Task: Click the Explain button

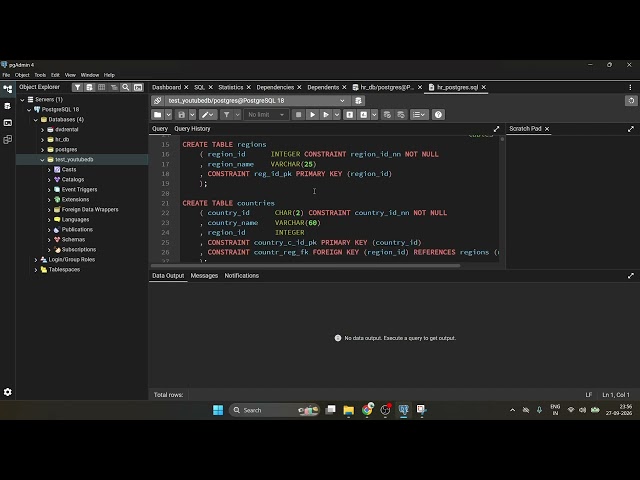Action: [x=350, y=115]
